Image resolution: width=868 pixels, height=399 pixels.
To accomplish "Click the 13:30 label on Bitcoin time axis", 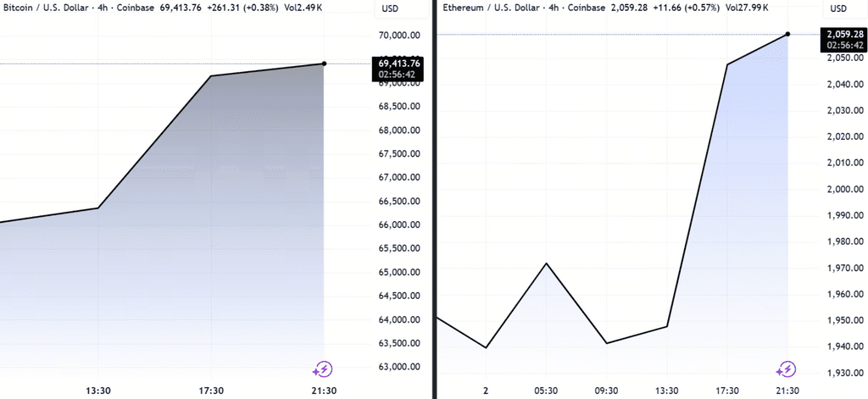I will pos(98,390).
